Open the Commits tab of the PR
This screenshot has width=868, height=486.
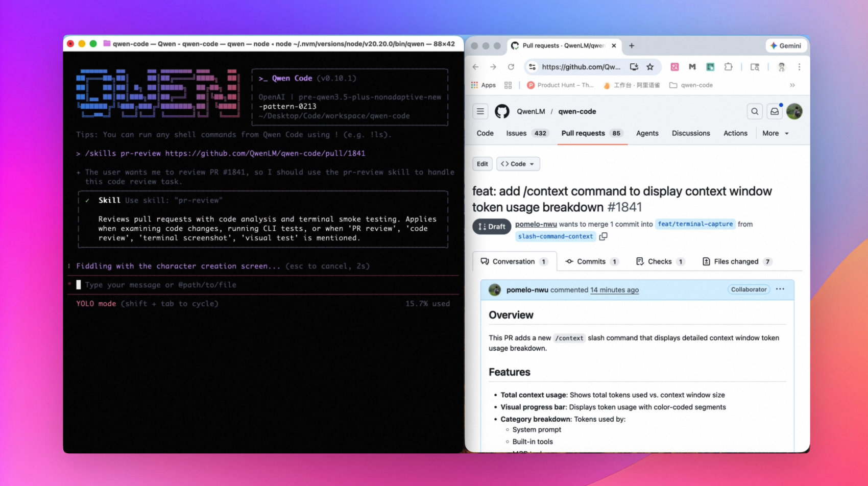(x=591, y=261)
